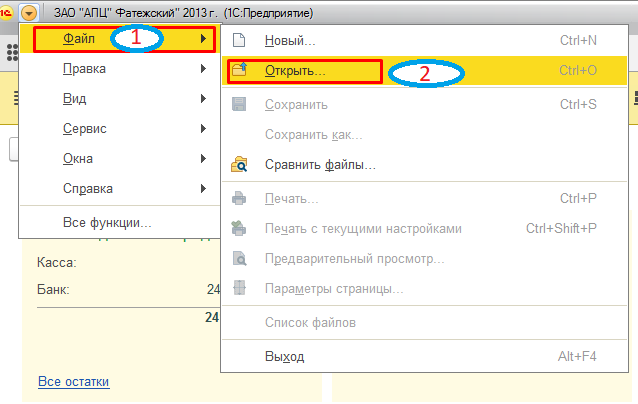Image resolution: width=638 pixels, height=404 pixels.
Task: Click the printer icon beside Печать...
Action: pos(239,199)
